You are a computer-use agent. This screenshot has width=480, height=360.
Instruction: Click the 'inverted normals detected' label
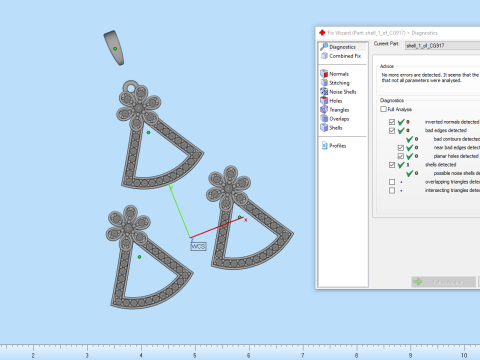coord(452,122)
